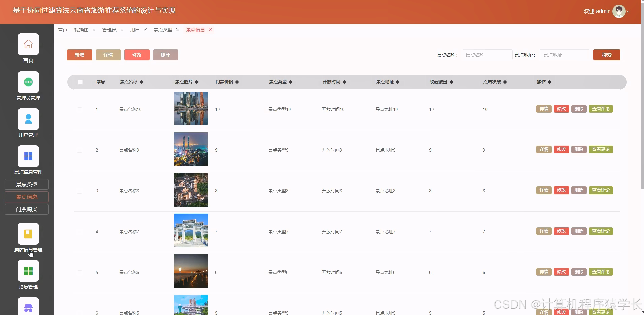Image resolution: width=644 pixels, height=315 pixels.
Task: Focus the 景点名称 search field
Action: pos(487,55)
